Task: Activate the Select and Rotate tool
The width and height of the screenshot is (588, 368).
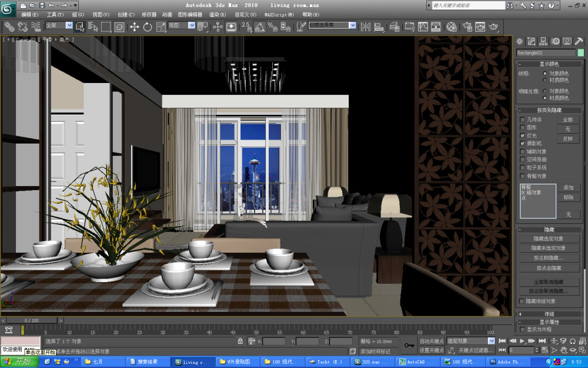Action: [148, 26]
